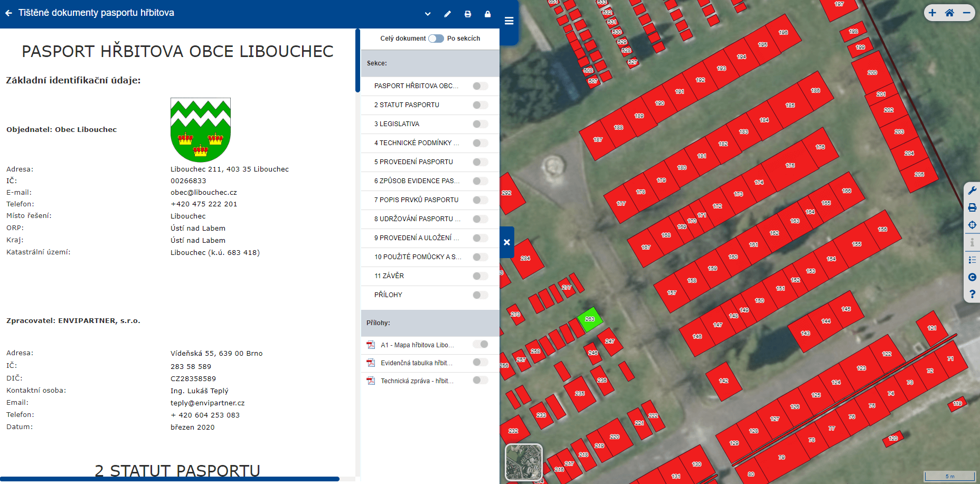Zoom in the map with plus icon
The image size is (980, 484).
point(932,13)
